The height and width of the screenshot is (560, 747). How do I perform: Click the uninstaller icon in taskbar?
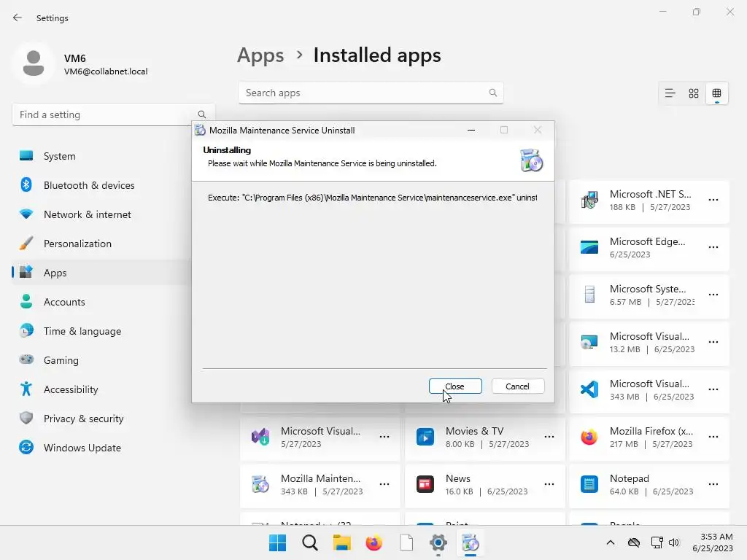pos(471,542)
